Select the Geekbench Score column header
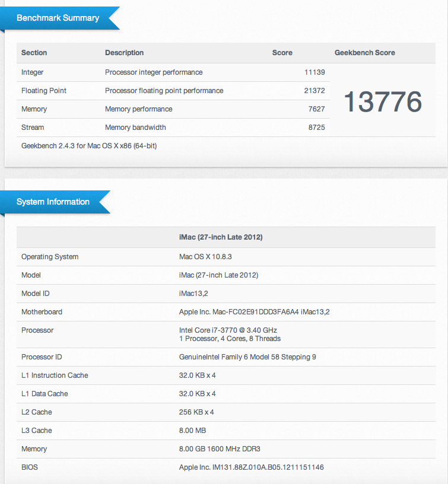Screen dimensions: 448x484 [365, 53]
